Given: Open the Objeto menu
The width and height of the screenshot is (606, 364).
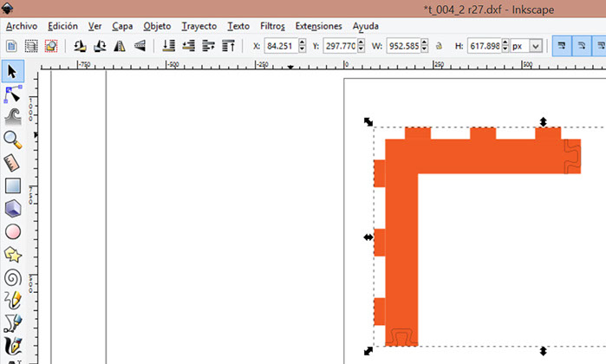Looking at the screenshot, I should coord(157,26).
